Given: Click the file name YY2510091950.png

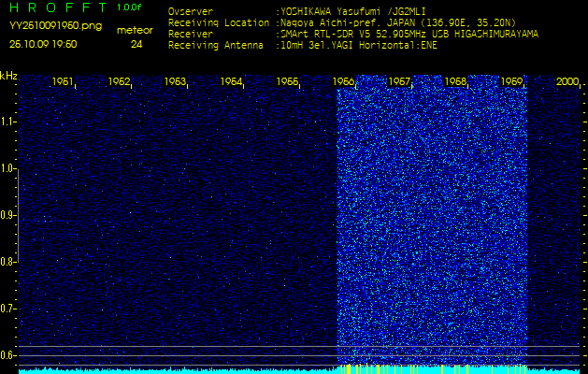Looking at the screenshot, I should [55, 26].
